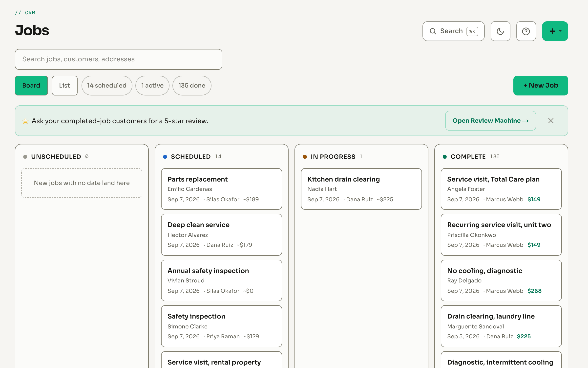Open Service visit, rental property job
The width and height of the screenshot is (588, 368).
click(222, 360)
